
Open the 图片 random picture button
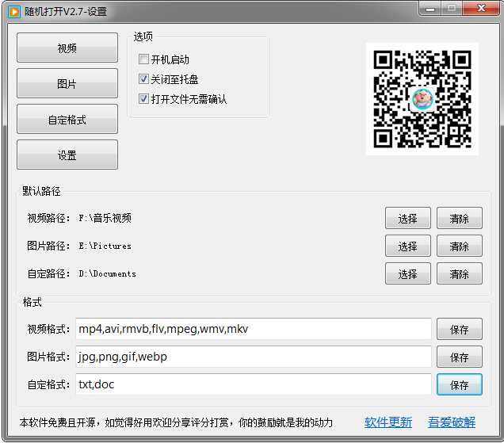pos(67,83)
